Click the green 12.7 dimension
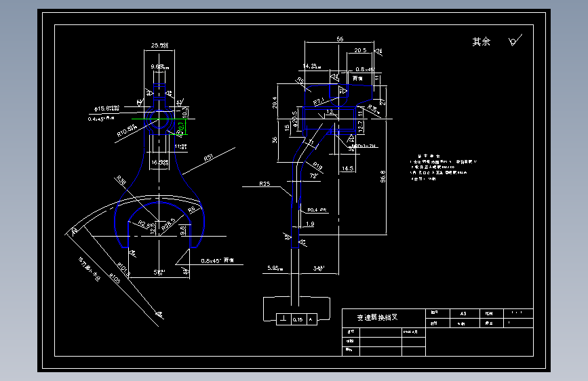Image resolution: width=588 pixels, height=381 pixels. [181, 128]
